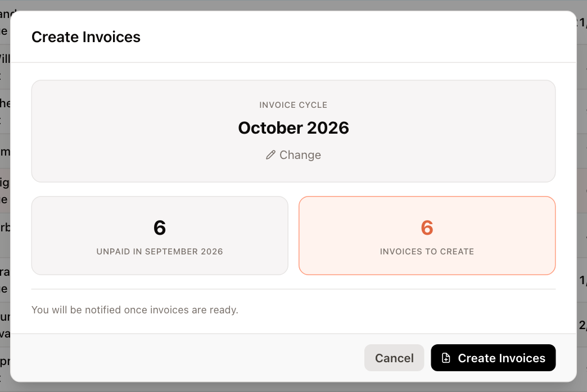Image resolution: width=587 pixels, height=392 pixels.
Task: Click the UNPAID IN SEPTEMBER 2026 label
Action: [160, 252]
